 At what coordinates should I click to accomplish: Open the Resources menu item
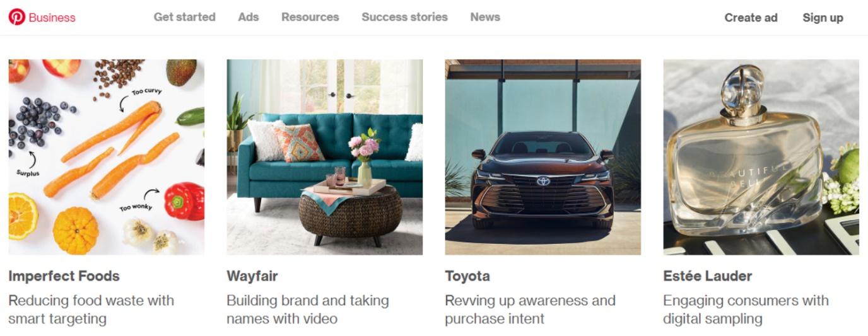pos(310,17)
